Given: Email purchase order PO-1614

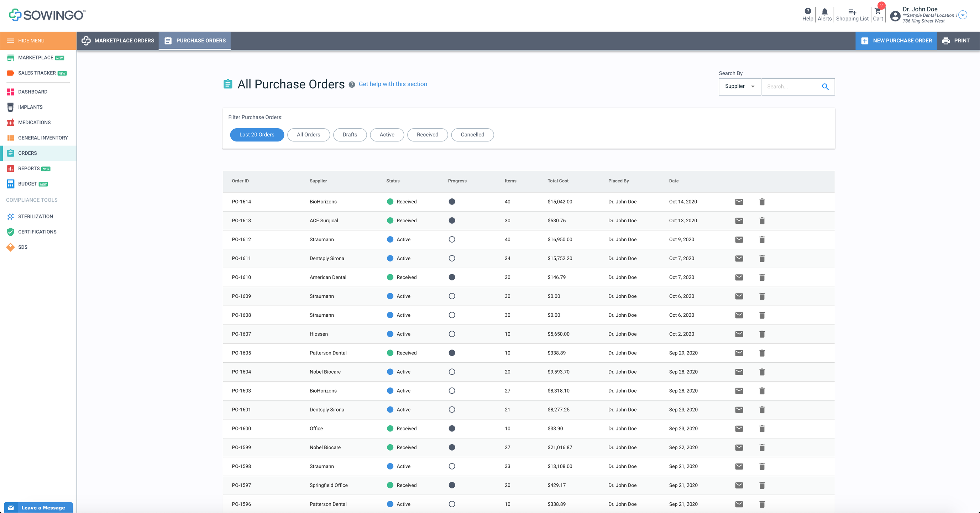Looking at the screenshot, I should [739, 202].
